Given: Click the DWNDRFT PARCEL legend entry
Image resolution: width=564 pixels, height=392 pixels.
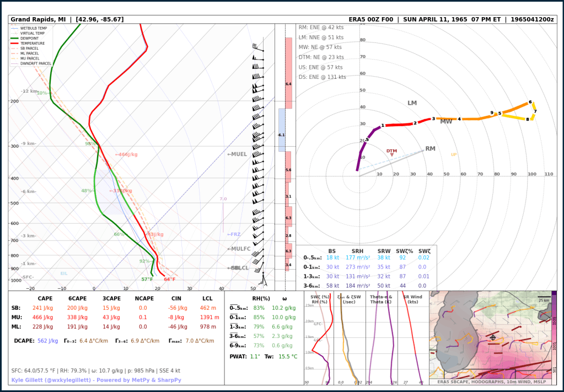Looking at the screenshot, I should tap(36, 63).
